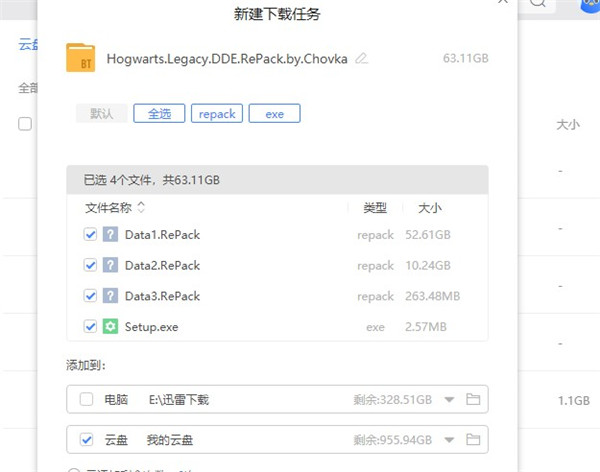The width and height of the screenshot is (600, 472).
Task: Click the E:\迅雷下载 path field
Action: 179,400
